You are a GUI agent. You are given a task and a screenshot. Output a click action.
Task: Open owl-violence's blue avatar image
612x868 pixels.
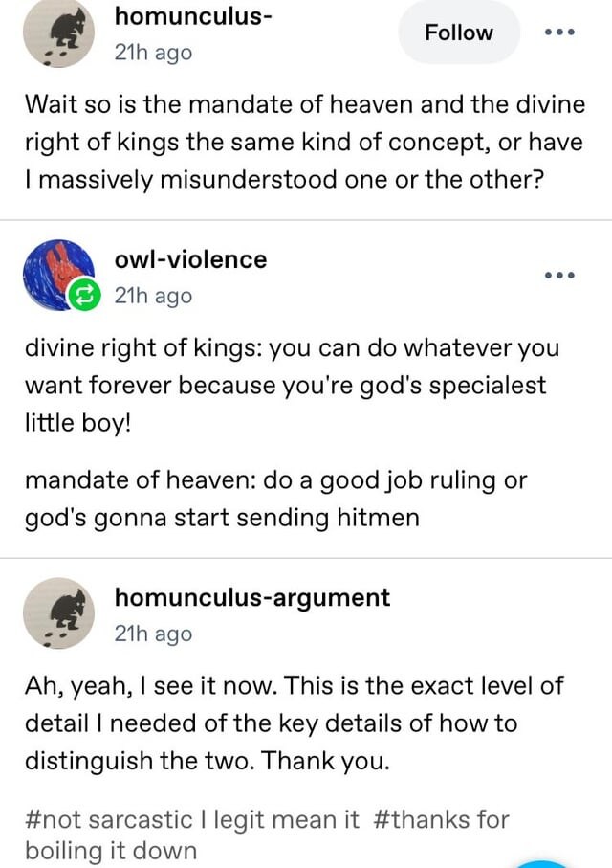pos(58,275)
